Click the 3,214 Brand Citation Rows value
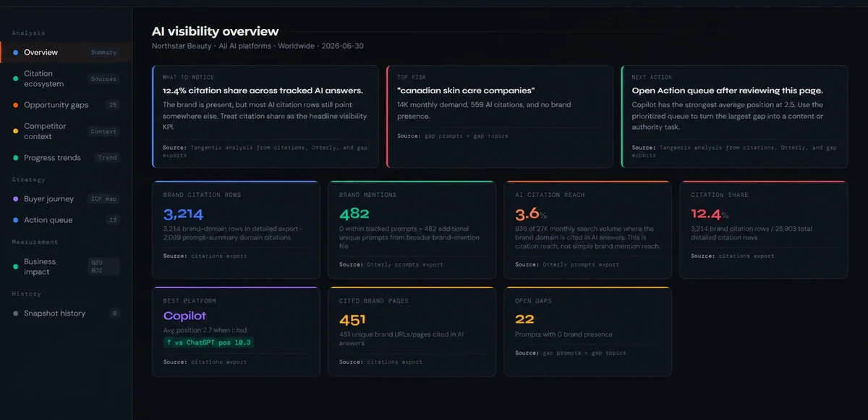 point(183,214)
